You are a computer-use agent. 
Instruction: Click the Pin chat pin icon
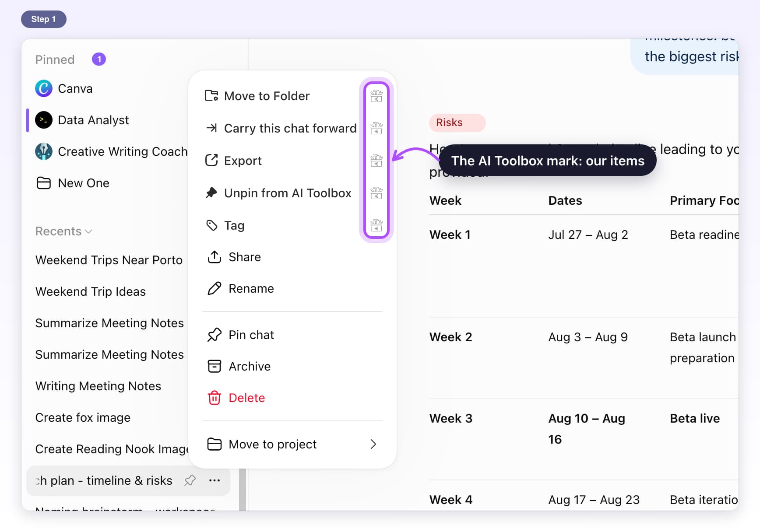pos(214,335)
